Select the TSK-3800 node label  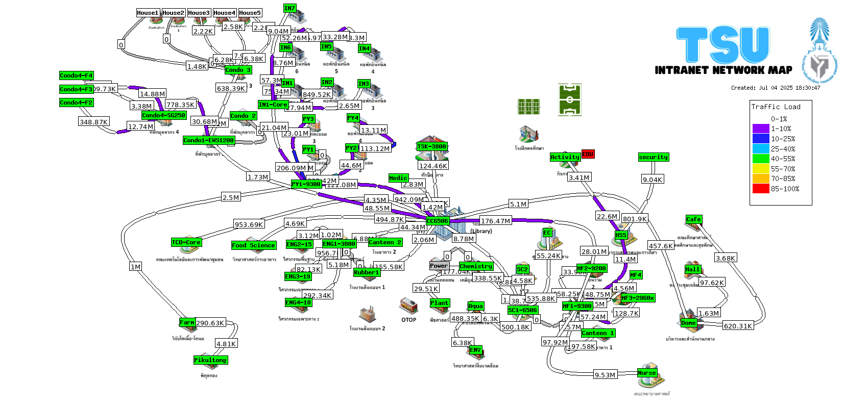tap(432, 146)
